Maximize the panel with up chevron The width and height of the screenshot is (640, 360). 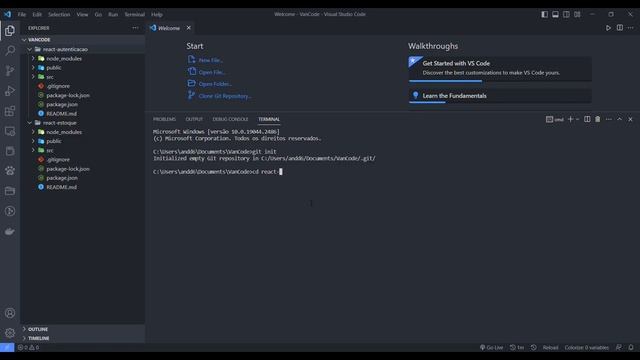pos(619,119)
